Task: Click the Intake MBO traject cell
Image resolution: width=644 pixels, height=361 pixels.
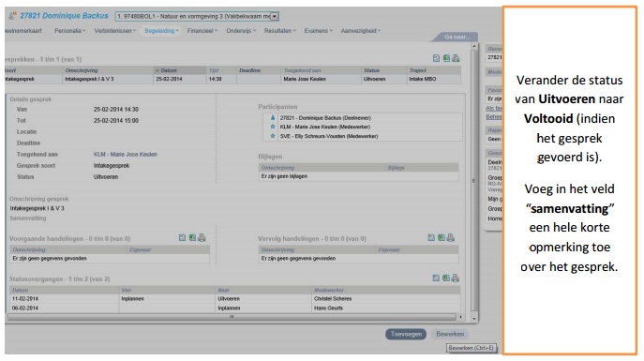Action: [433, 79]
